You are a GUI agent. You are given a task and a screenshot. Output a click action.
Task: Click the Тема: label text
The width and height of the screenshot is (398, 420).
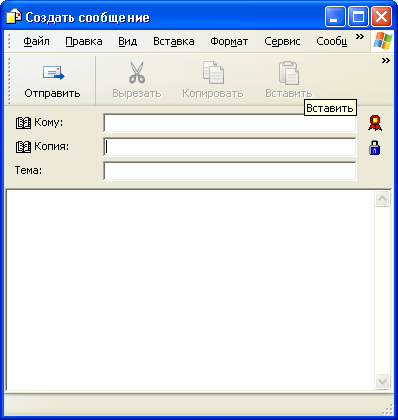28,171
